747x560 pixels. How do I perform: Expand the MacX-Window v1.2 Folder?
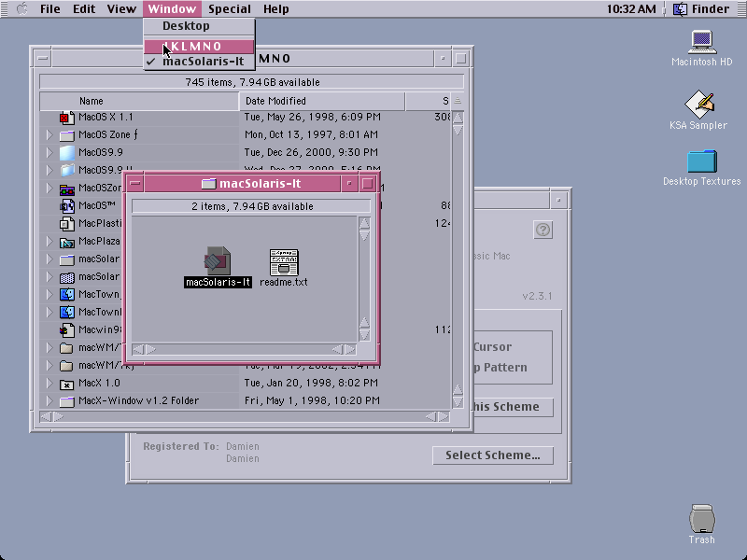49,400
